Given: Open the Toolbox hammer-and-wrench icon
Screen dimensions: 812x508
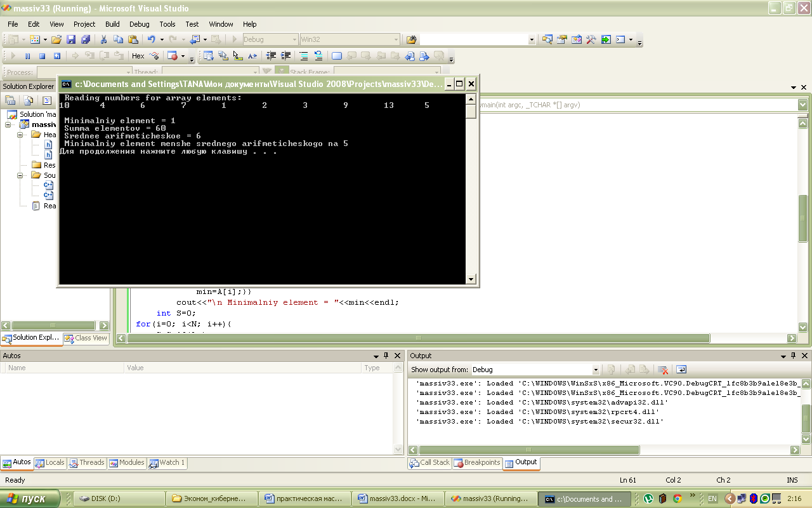Looking at the screenshot, I should click(x=591, y=39).
